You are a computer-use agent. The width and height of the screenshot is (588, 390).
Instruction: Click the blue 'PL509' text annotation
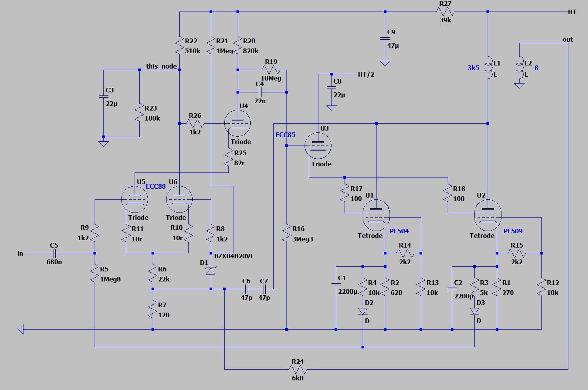tap(513, 231)
